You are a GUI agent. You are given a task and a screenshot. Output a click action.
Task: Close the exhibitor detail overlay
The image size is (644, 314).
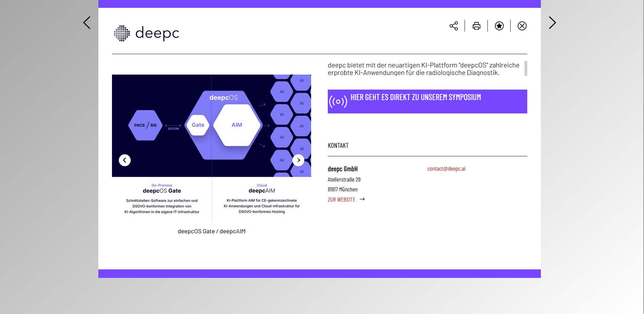click(x=522, y=26)
